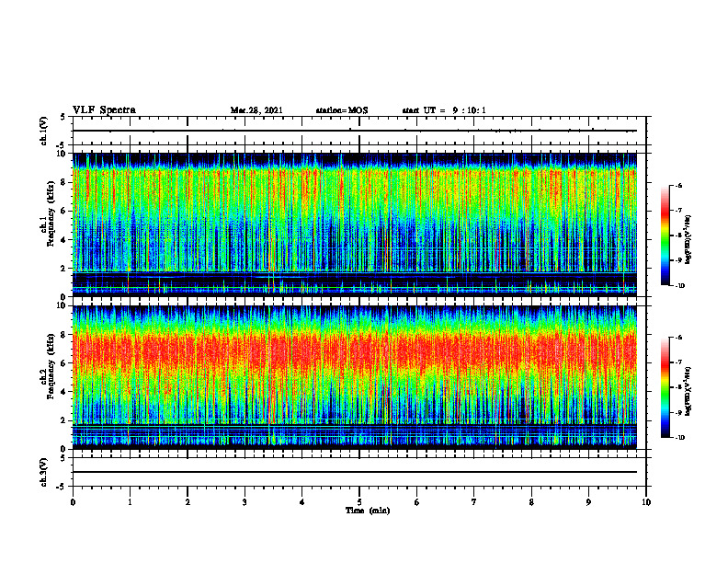Screen dimensions: 728x563
Task: Click the "-10" label on the ch.2 color scale
Action: pos(680,438)
